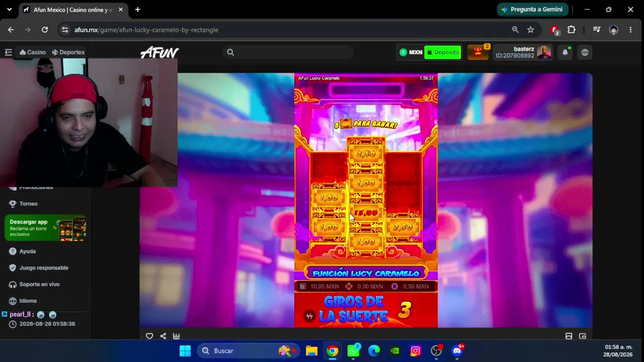Focus the Afun search input field

coord(288,52)
